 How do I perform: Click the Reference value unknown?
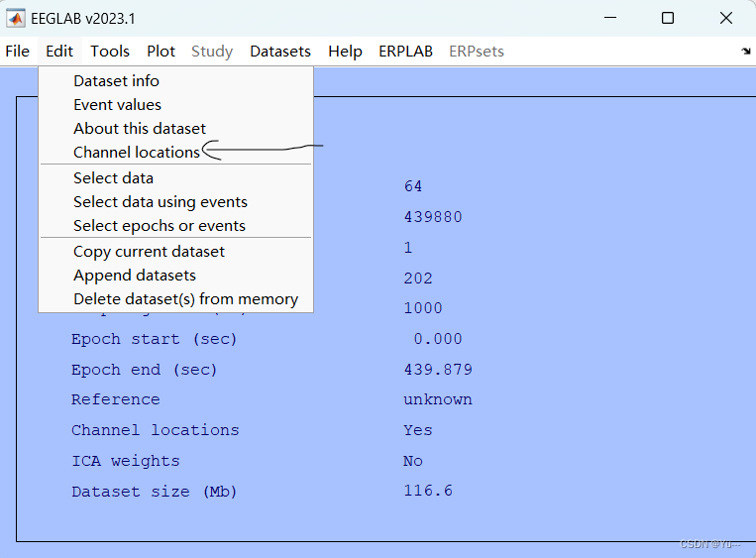coord(438,399)
